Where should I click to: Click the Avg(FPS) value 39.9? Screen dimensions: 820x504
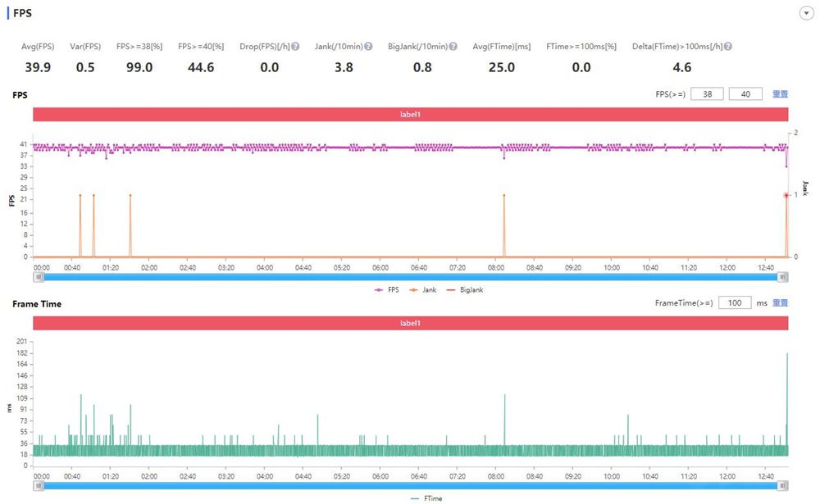pyautogui.click(x=38, y=67)
